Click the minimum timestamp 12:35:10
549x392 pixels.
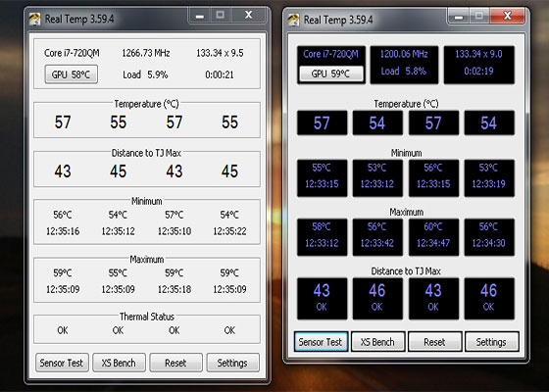pyautogui.click(x=175, y=231)
